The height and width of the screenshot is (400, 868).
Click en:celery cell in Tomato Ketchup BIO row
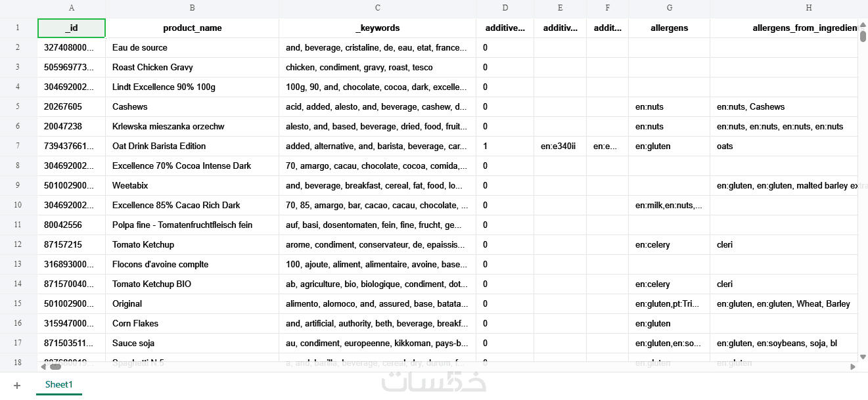click(669, 284)
